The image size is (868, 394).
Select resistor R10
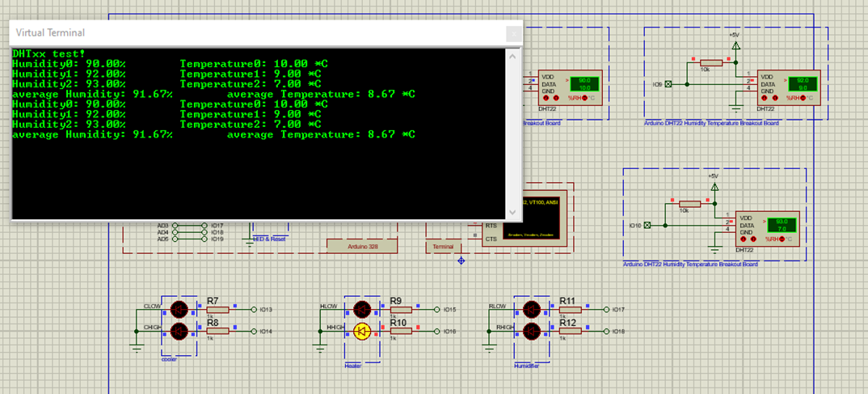[x=401, y=332]
